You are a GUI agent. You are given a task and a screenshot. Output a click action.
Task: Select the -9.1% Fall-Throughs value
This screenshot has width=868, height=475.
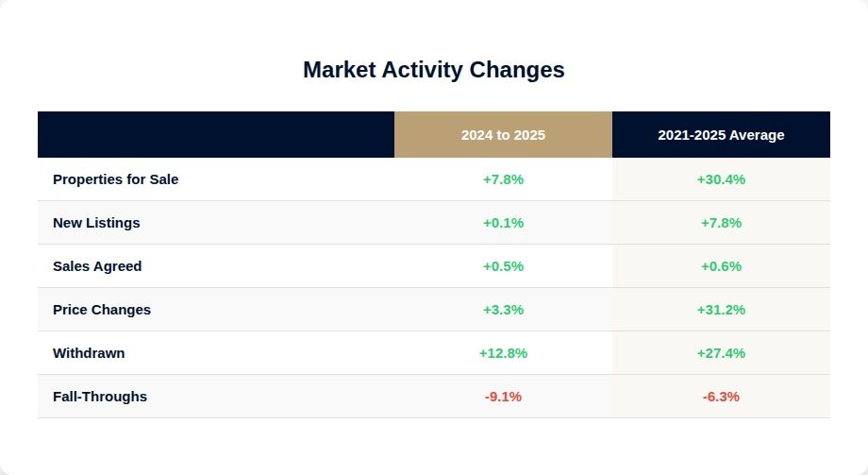tap(503, 397)
